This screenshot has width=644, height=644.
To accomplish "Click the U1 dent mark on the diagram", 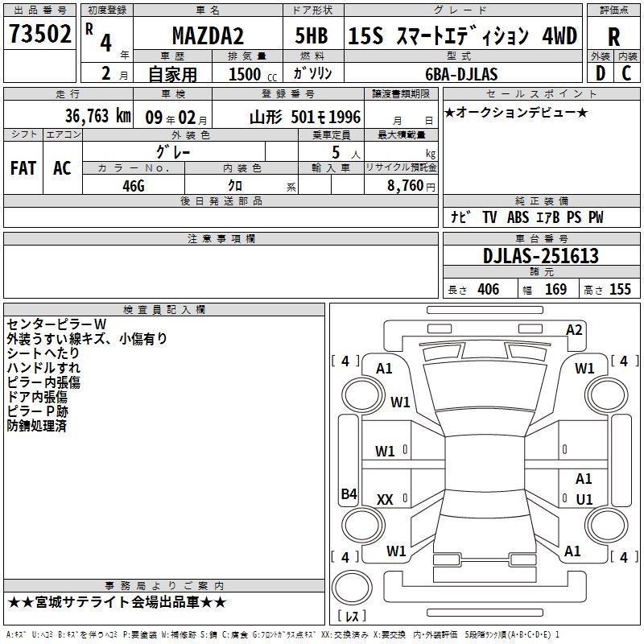I will 584,499.
